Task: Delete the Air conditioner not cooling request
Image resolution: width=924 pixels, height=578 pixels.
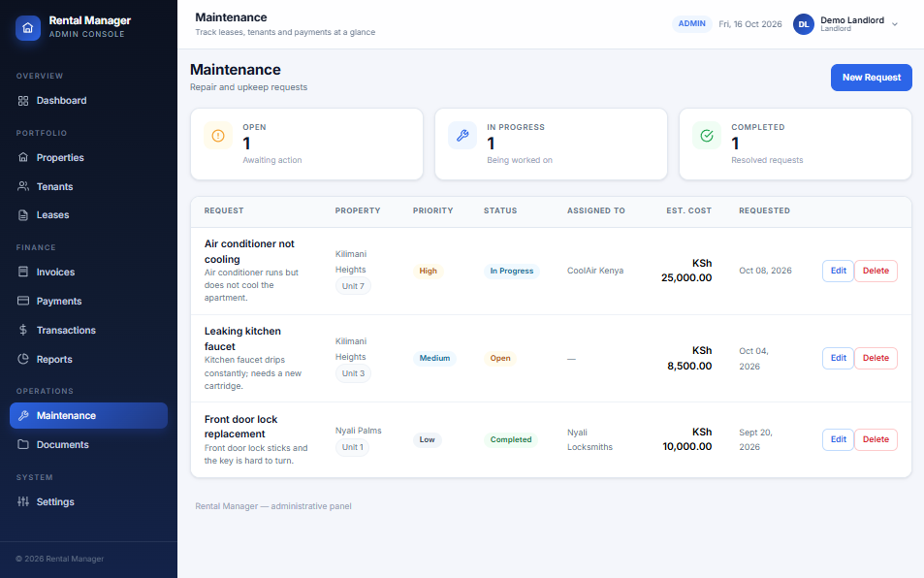Action: pos(876,271)
